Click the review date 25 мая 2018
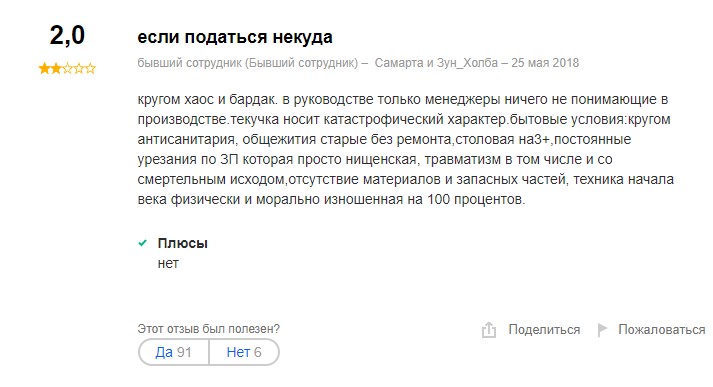 pos(545,63)
